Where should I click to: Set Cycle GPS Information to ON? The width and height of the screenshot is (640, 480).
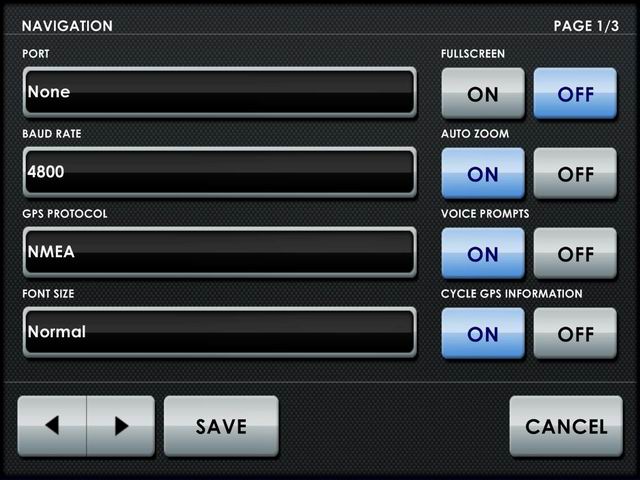pyautogui.click(x=483, y=333)
